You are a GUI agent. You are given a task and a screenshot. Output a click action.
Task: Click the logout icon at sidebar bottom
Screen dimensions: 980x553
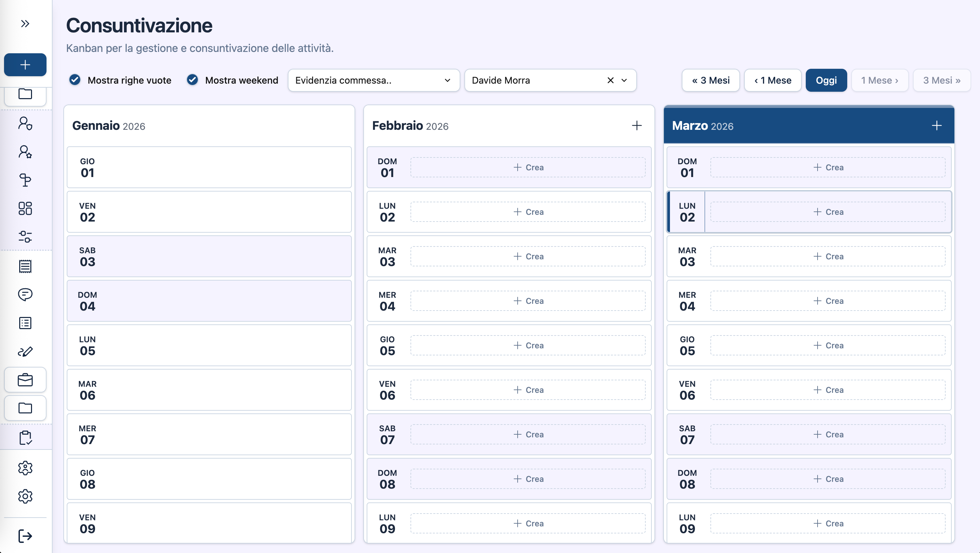pyautogui.click(x=25, y=536)
